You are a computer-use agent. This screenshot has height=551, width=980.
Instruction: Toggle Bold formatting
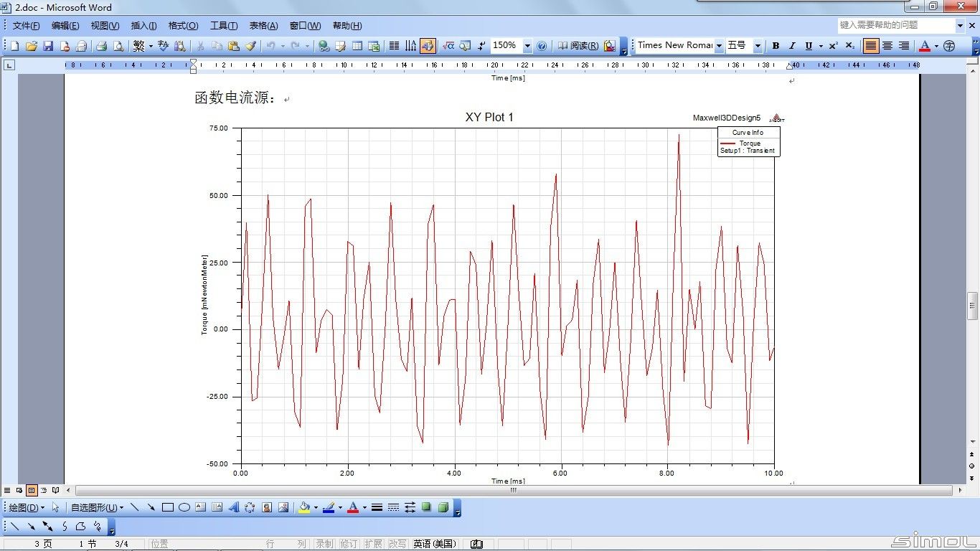click(776, 46)
